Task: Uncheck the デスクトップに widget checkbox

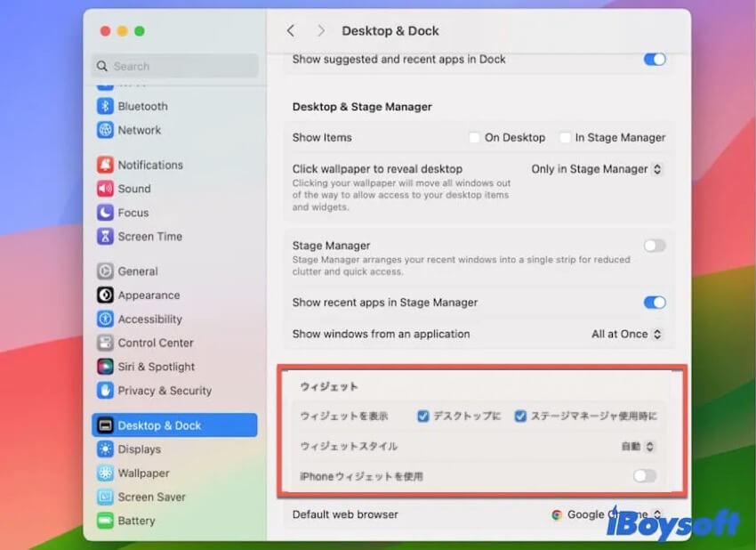Action: 422,416
